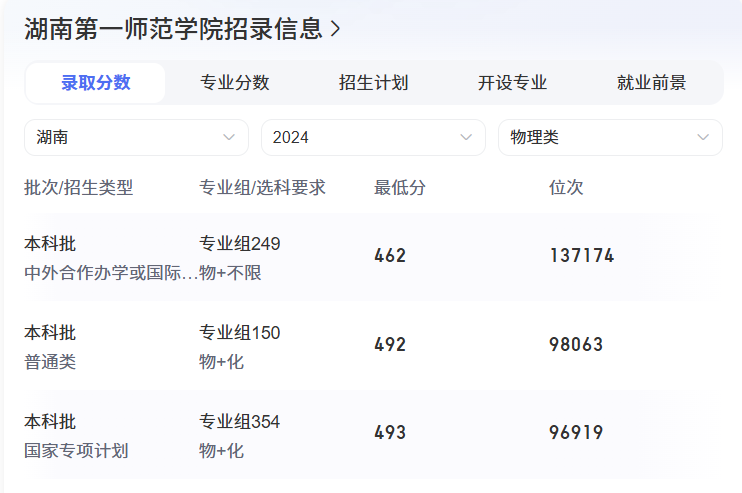Click rank value 98063
Viewport: 742px width, 493px height.
pos(576,344)
